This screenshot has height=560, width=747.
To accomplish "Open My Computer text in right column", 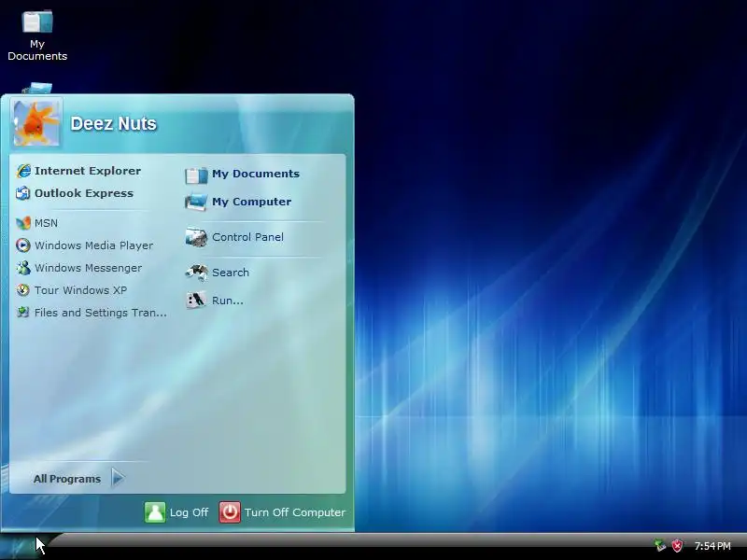I will click(x=251, y=202).
